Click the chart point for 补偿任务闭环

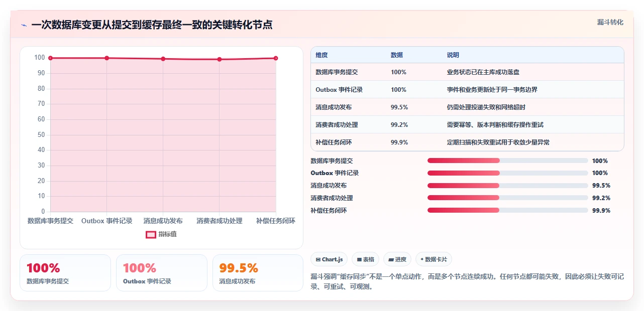[276, 58]
